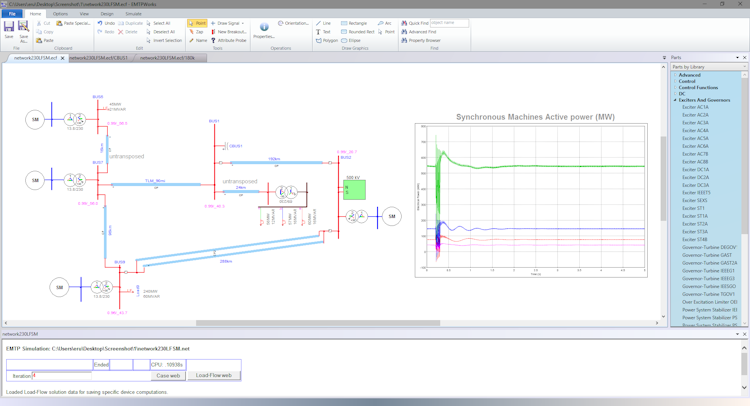Click the canvas horizontal scrollbar thumb
The width and height of the screenshot is (750, 406).
pyautogui.click(x=318, y=323)
